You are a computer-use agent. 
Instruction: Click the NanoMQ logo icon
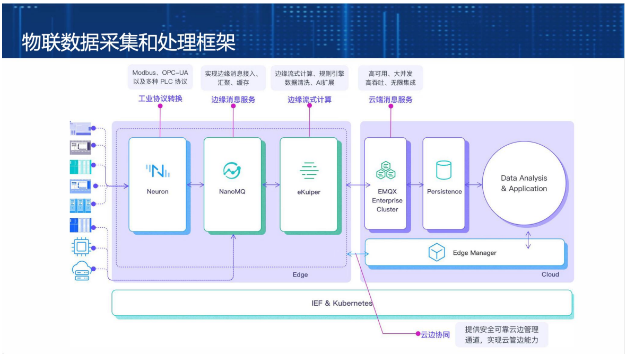[x=232, y=171]
